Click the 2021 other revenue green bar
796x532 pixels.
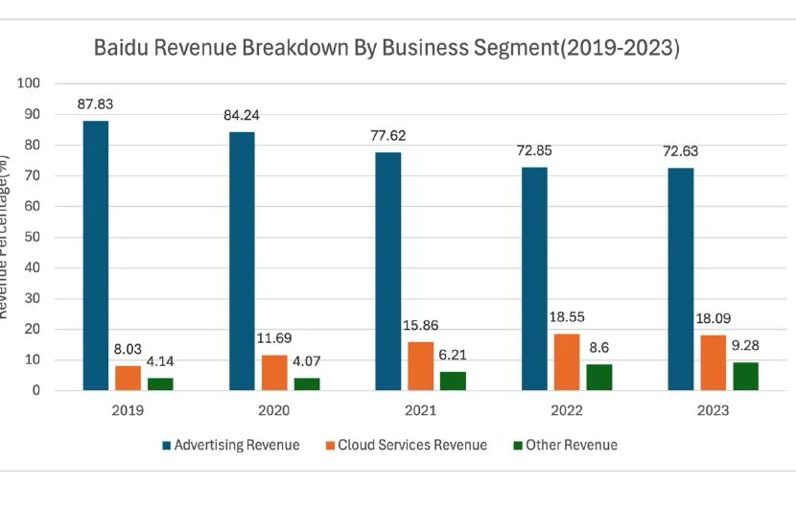pyautogui.click(x=453, y=382)
